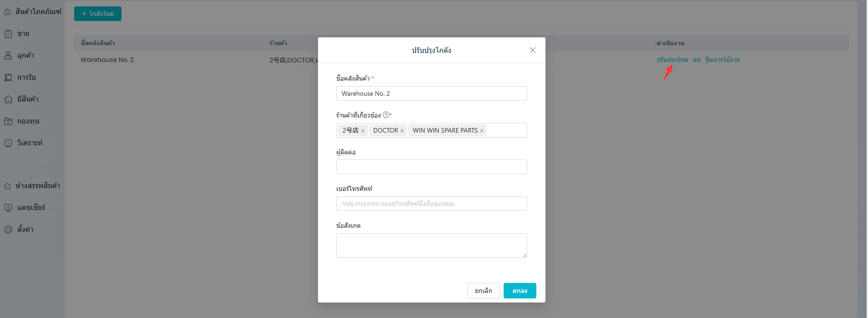The image size is (868, 318).
Task: Open the แคชเชียร์ sidebar item
Action: click(31, 208)
